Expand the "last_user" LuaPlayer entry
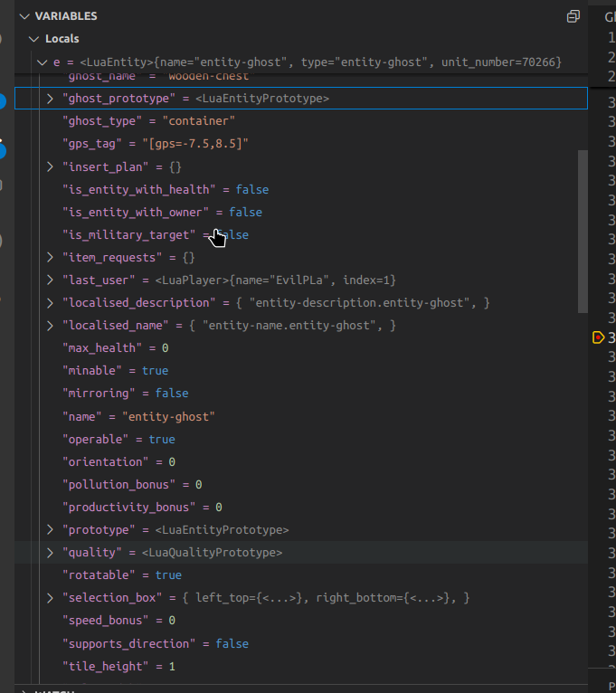This screenshot has height=693, width=616. click(50, 280)
